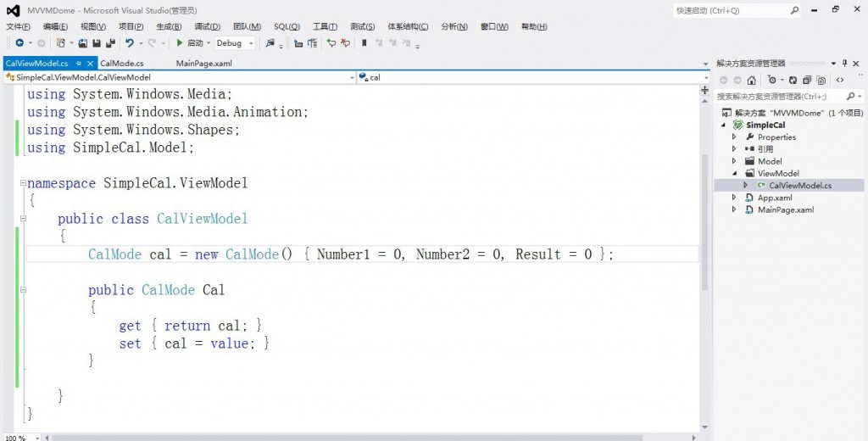Click Collapse All icon in Solution Explorer

pyautogui.click(x=807, y=80)
